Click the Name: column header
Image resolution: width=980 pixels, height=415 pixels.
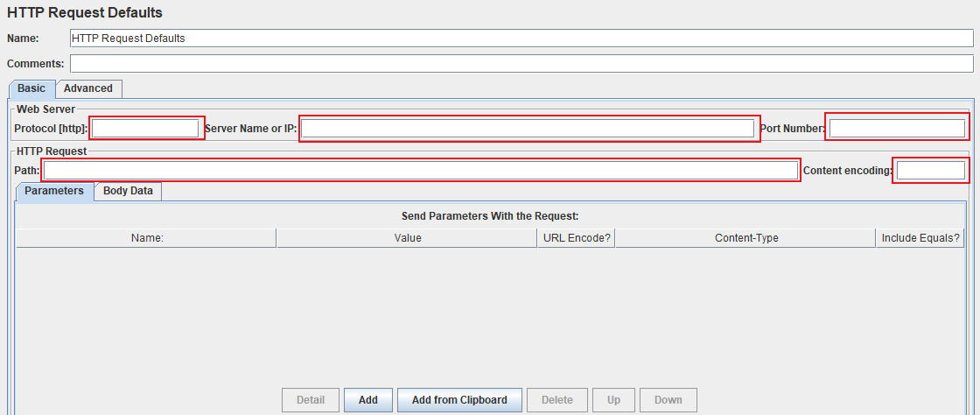146,238
